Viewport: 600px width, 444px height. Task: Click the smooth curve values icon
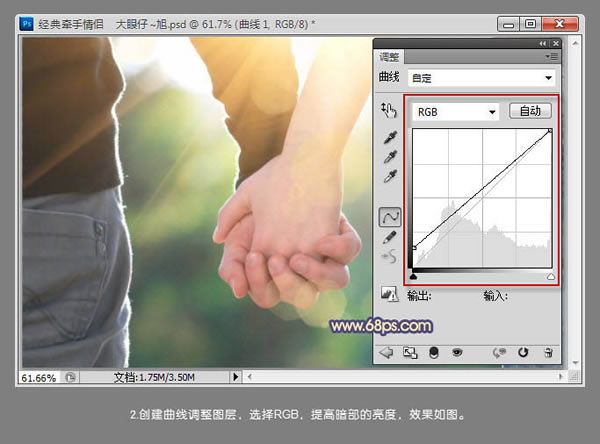click(x=390, y=256)
